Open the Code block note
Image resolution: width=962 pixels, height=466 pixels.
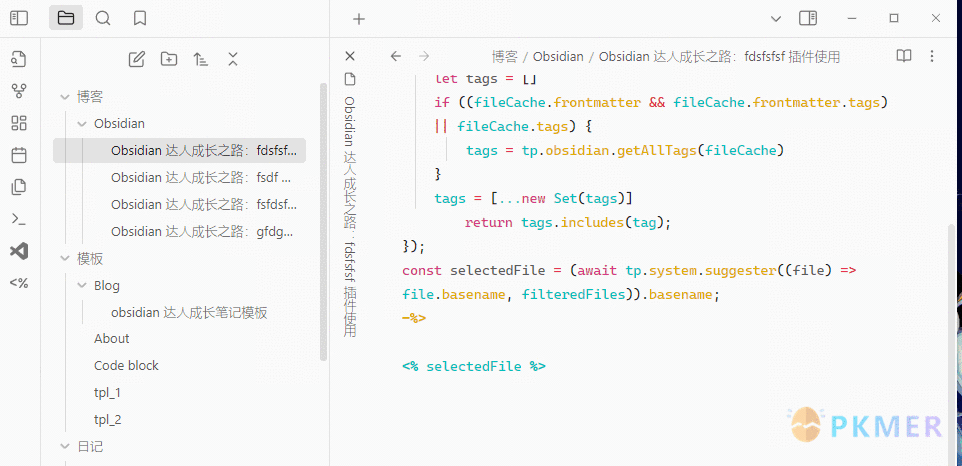(126, 365)
